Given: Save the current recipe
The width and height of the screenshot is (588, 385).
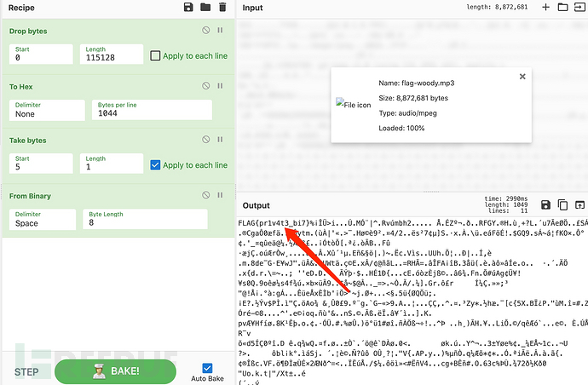Looking at the screenshot, I should [188, 8].
